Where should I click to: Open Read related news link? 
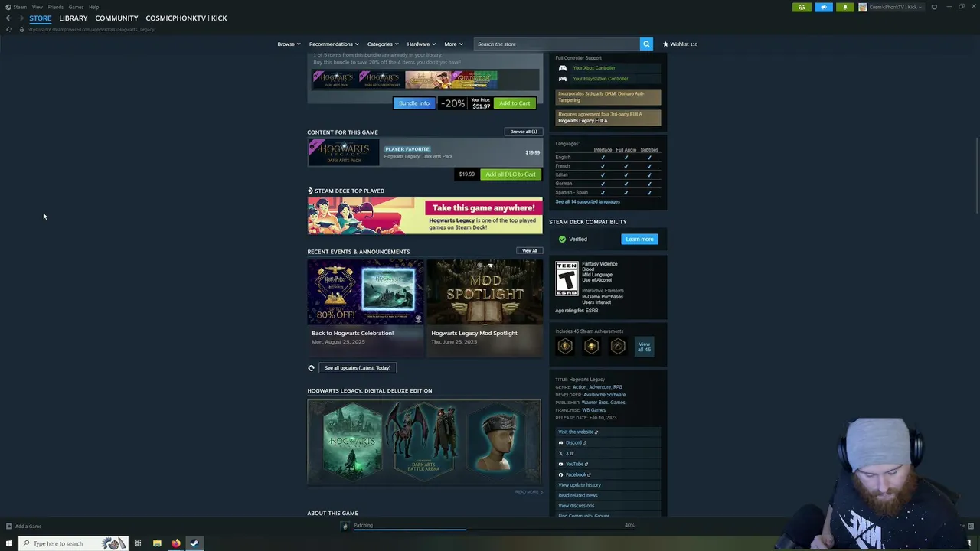pyautogui.click(x=578, y=496)
